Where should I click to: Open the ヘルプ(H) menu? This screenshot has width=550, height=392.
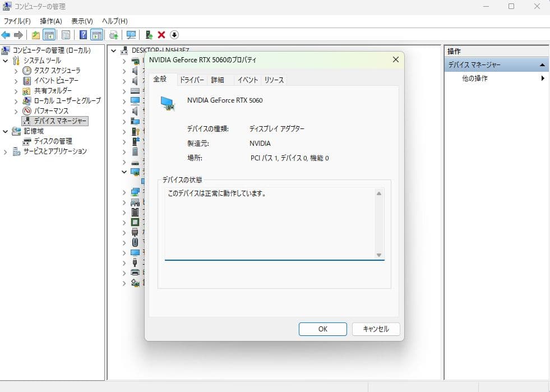point(115,21)
